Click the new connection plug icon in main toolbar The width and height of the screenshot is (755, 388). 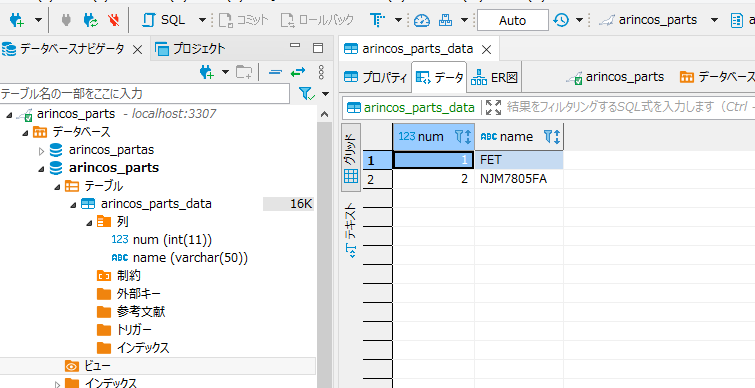click(x=17, y=20)
